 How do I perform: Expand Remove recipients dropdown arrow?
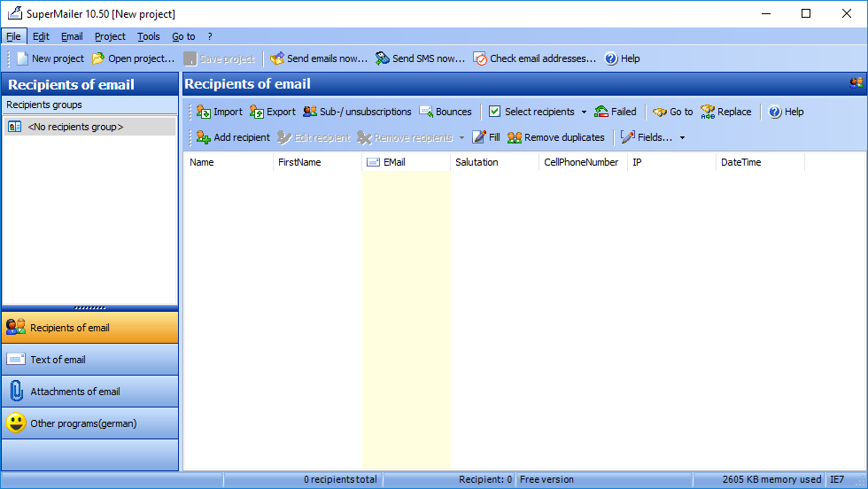pyautogui.click(x=461, y=137)
